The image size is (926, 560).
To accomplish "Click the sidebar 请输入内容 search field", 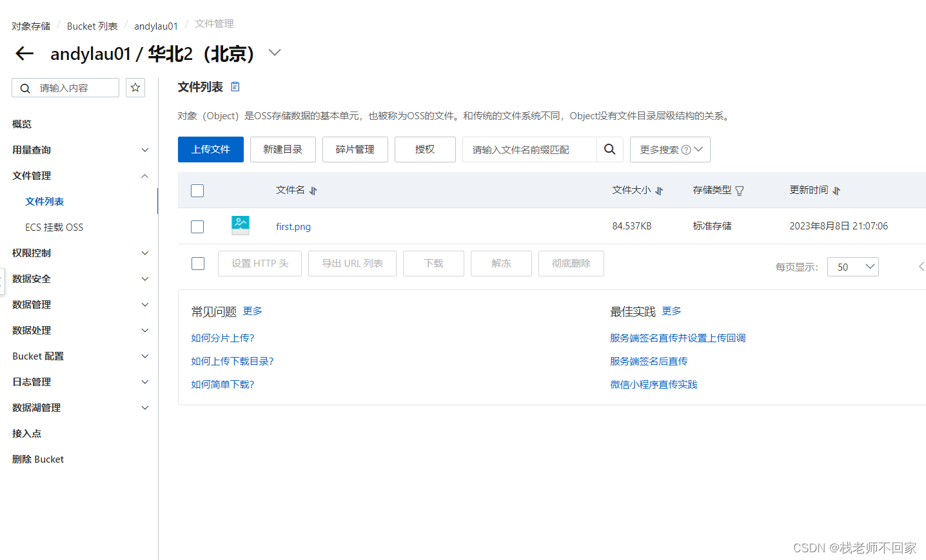I will 66,88.
